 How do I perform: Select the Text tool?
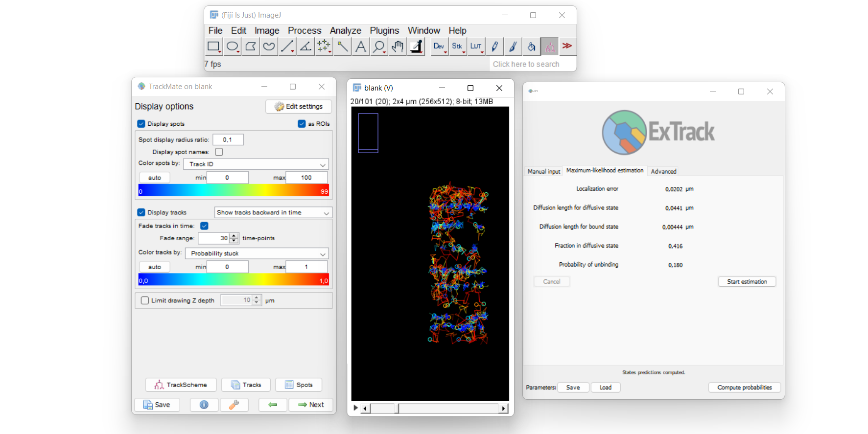(x=360, y=46)
